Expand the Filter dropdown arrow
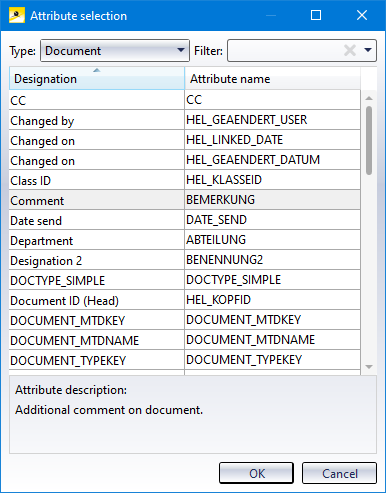 coord(368,51)
